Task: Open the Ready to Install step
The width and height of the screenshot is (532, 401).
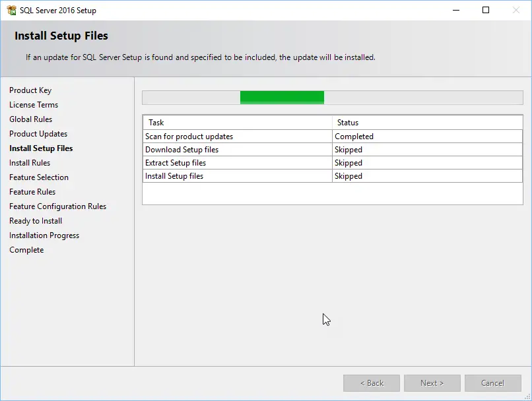Action: pos(35,220)
